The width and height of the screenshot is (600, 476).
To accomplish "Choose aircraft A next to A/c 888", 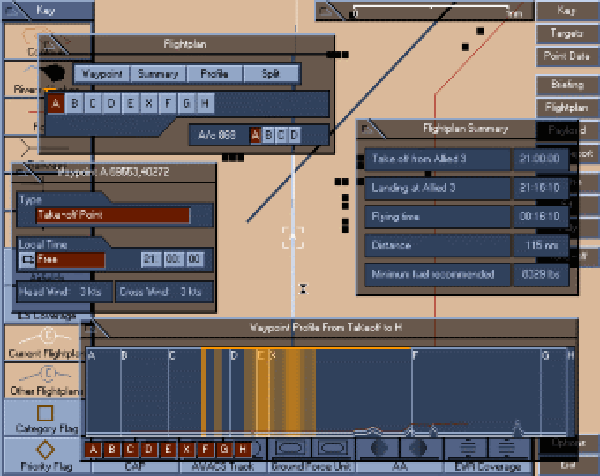I will click(255, 135).
